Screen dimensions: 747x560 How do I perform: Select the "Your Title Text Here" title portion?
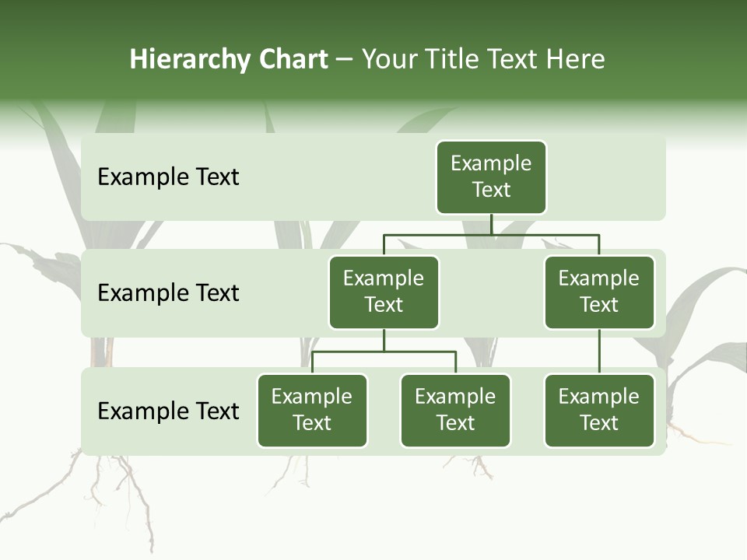[482, 59]
